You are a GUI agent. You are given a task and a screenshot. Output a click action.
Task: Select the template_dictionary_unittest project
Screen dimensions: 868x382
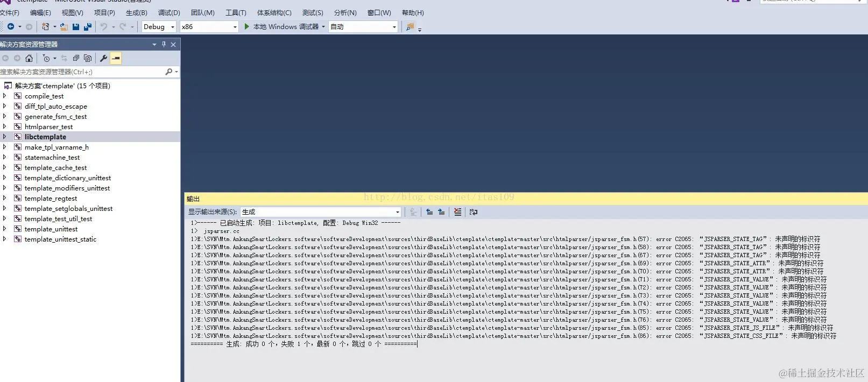tap(68, 178)
